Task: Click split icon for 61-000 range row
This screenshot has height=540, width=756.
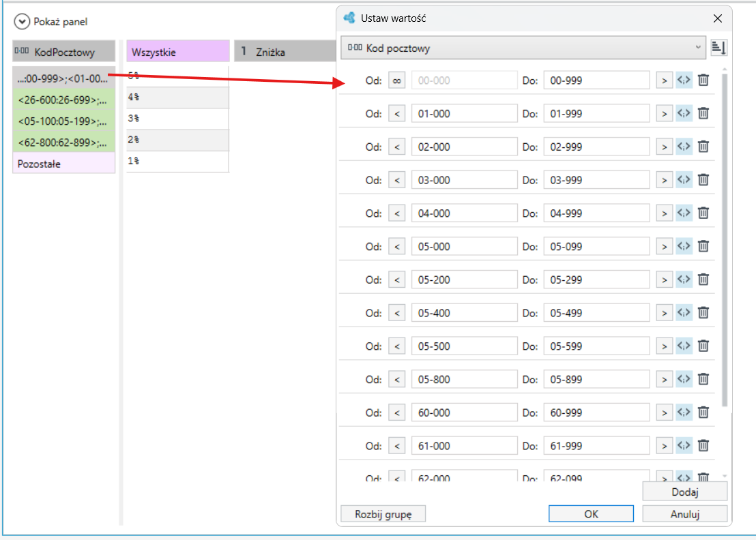Action: click(684, 446)
